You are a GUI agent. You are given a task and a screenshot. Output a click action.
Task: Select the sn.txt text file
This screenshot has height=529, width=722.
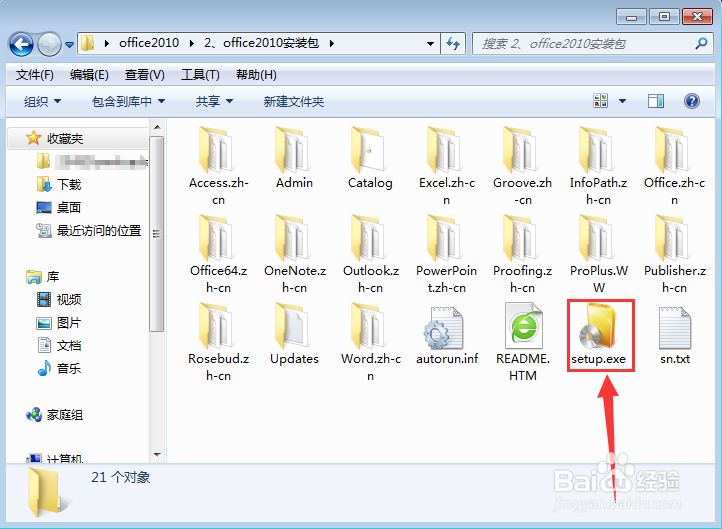point(674,336)
